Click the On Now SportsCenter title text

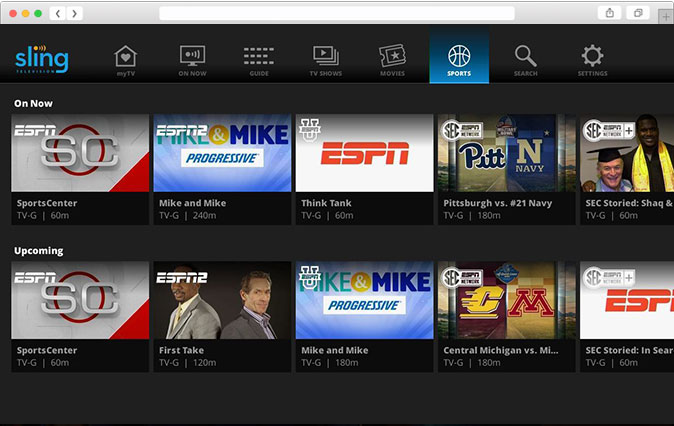coord(47,203)
